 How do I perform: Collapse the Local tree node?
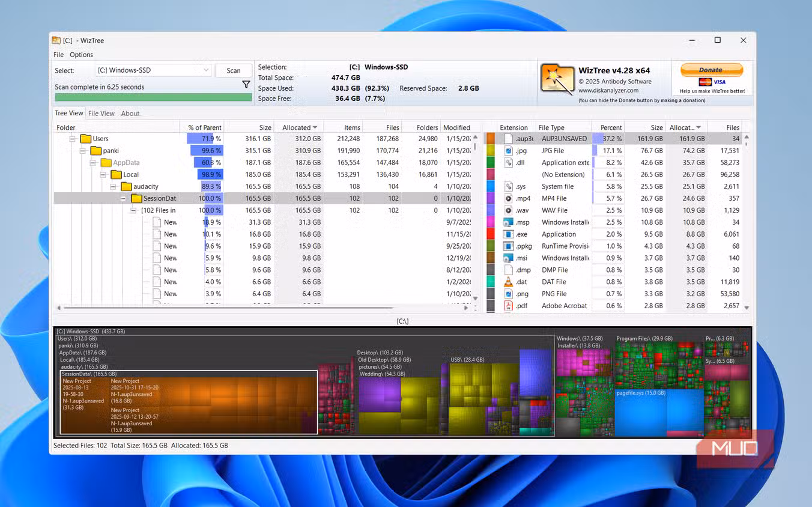(x=103, y=175)
